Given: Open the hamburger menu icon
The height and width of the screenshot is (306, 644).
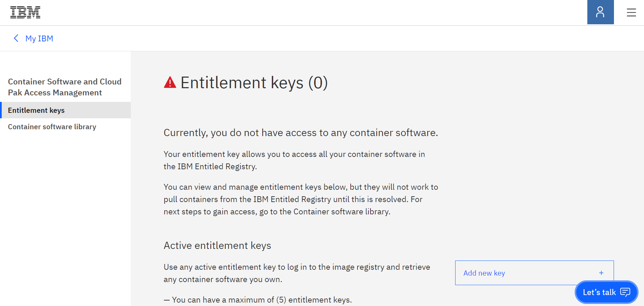Looking at the screenshot, I should pyautogui.click(x=631, y=13).
